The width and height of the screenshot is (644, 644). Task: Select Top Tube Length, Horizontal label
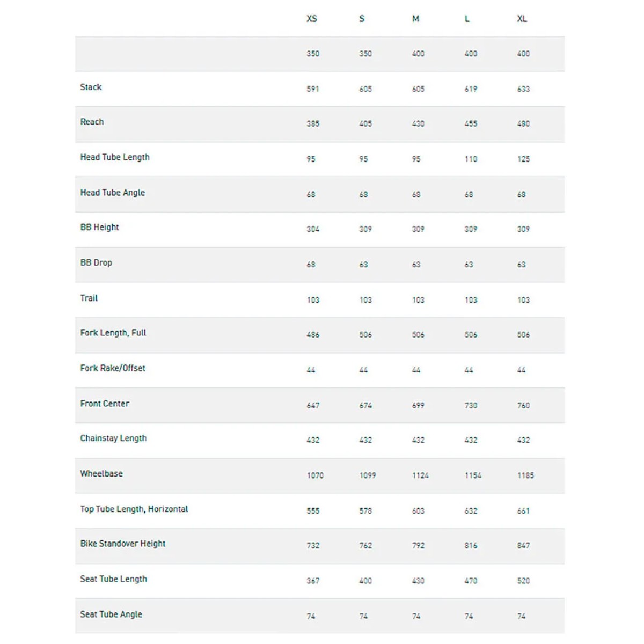[134, 509]
